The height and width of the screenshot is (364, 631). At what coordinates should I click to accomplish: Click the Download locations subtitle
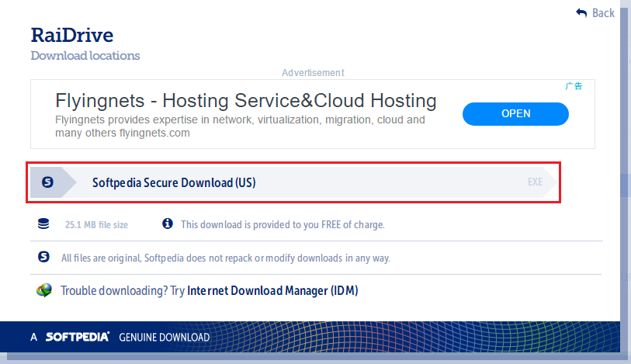click(x=85, y=56)
